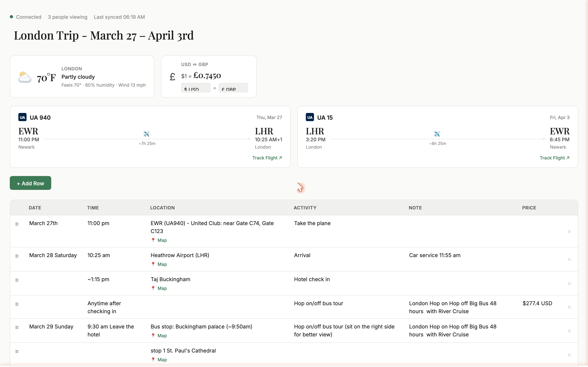The width and height of the screenshot is (588, 367).
Task: Click the March 29 Sunday date cell
Action: (x=51, y=326)
